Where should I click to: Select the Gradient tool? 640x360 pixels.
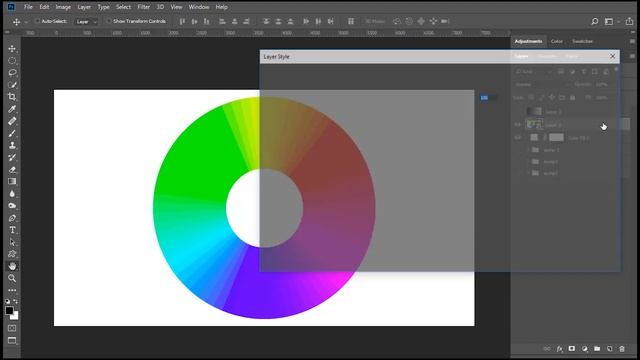point(12,182)
